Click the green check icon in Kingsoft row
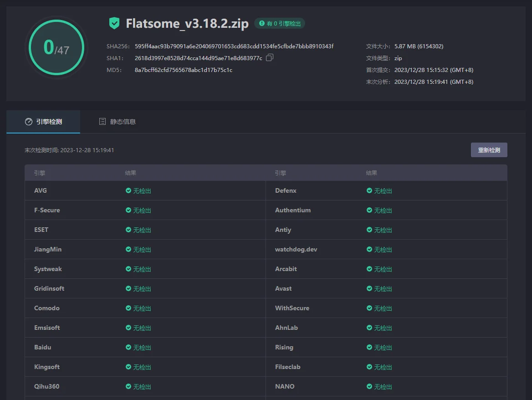Viewport: 532px width, 400px height. click(128, 367)
